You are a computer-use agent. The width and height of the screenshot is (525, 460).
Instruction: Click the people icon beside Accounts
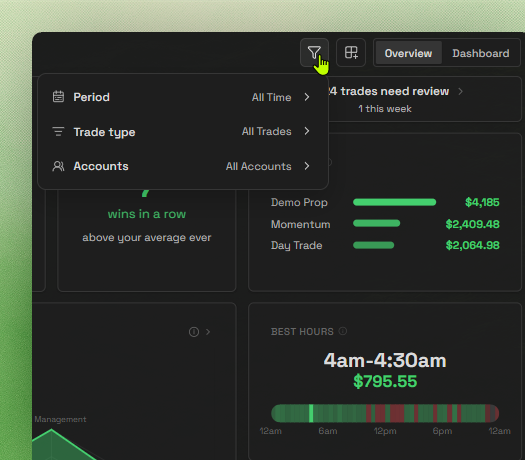click(58, 166)
